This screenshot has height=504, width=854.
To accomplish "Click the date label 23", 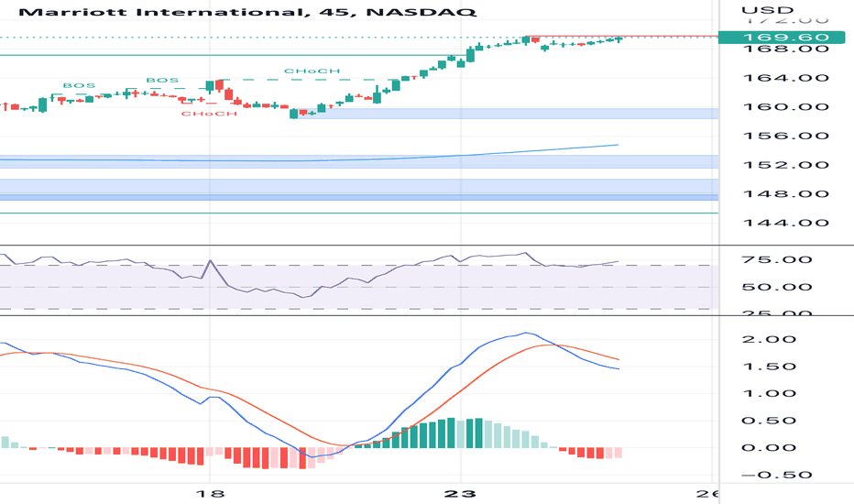I will [x=460, y=494].
